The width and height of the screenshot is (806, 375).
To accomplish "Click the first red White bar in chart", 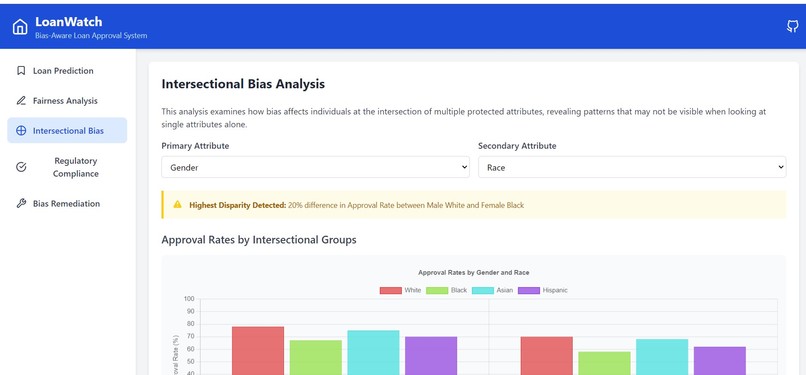I will 258,351.
